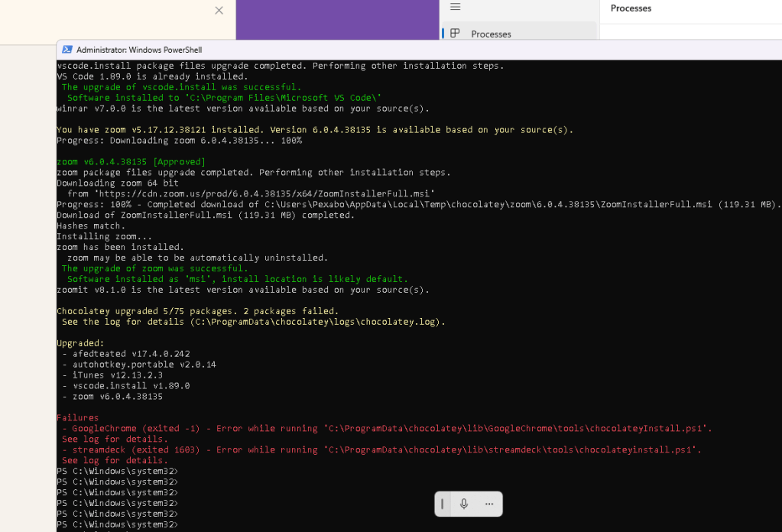Viewport: 782px width, 532px height.
Task: Click the 'Download of ZoomInstallerFull.msi' completed line
Action: (206, 215)
